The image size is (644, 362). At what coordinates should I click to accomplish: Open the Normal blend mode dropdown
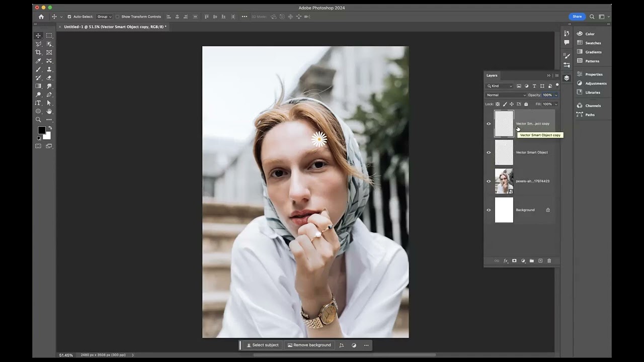tap(506, 95)
